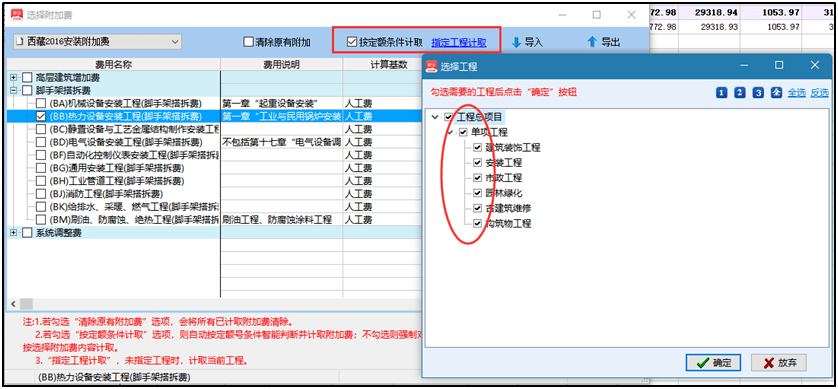Enable the 清除原有附加 checkbox
Image resolution: width=838 pixels, height=389 pixels.
click(x=248, y=42)
